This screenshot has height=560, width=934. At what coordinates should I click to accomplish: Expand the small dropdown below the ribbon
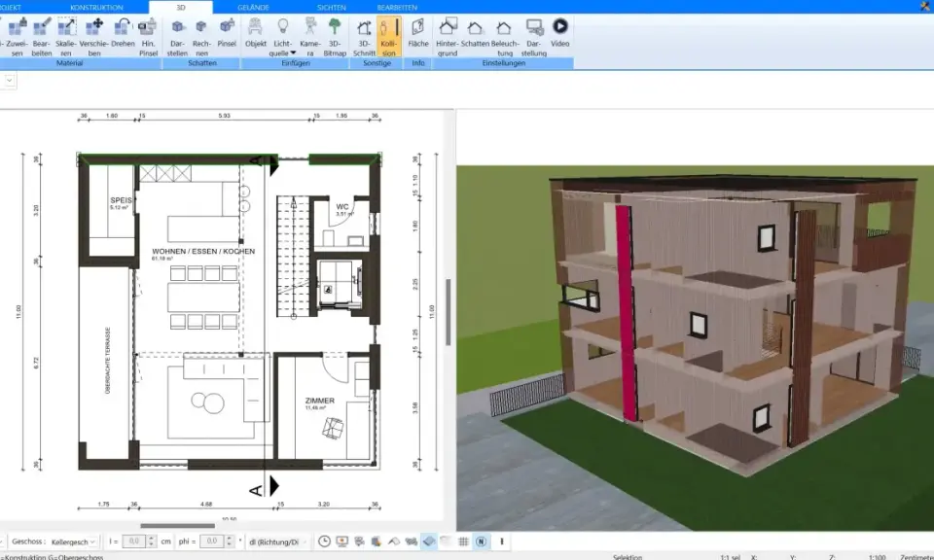pos(9,80)
